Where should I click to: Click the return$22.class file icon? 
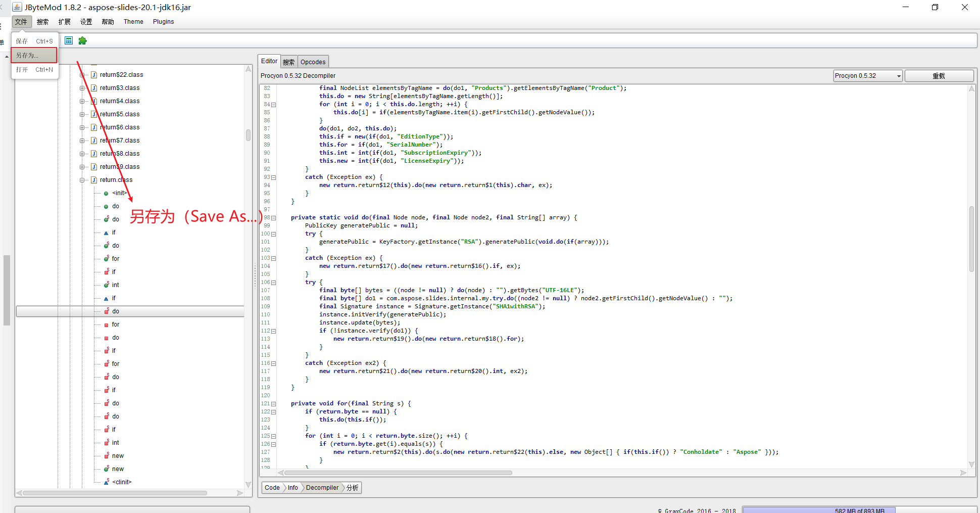tap(94, 75)
